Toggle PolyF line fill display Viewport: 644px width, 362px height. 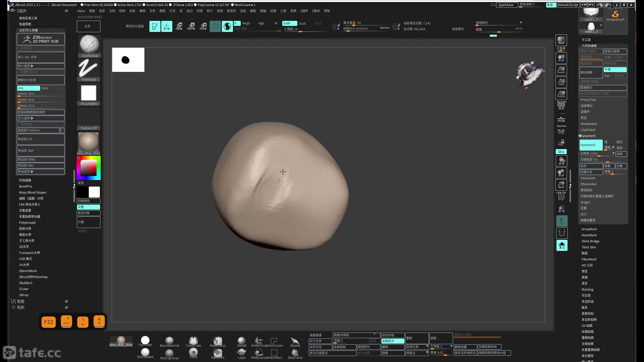561,196
